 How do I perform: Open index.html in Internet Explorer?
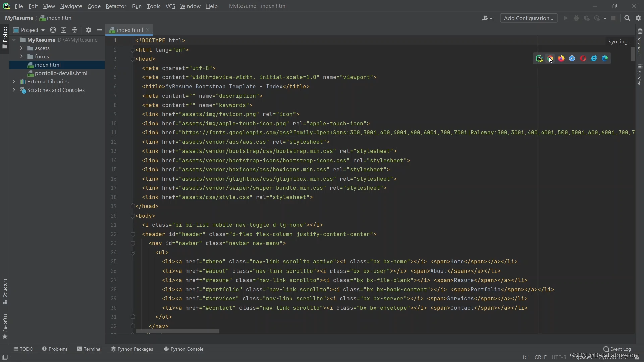(594, 58)
